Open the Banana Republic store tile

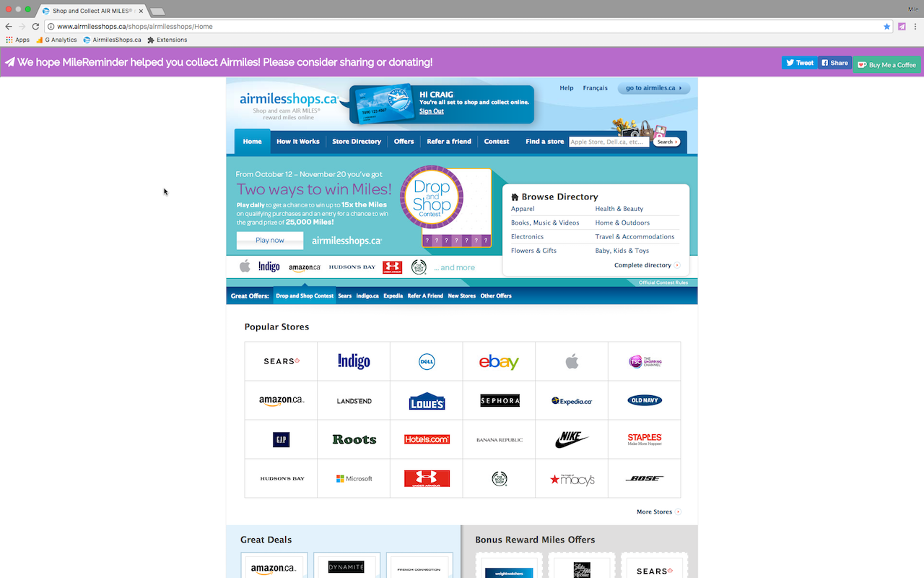(499, 439)
